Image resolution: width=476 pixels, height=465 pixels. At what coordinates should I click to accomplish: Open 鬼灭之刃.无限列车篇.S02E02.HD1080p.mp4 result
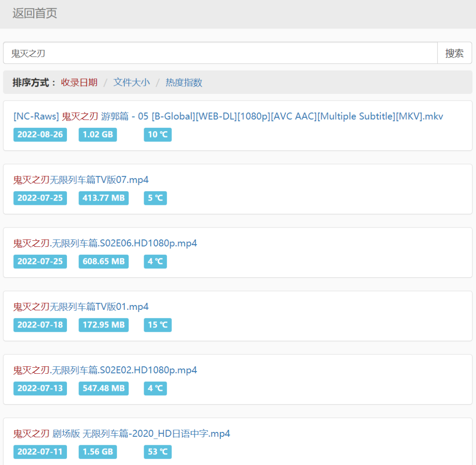pos(105,370)
